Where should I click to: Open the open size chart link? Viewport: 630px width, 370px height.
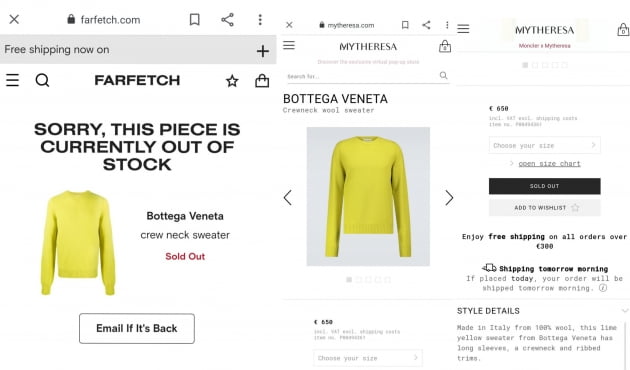(x=549, y=164)
